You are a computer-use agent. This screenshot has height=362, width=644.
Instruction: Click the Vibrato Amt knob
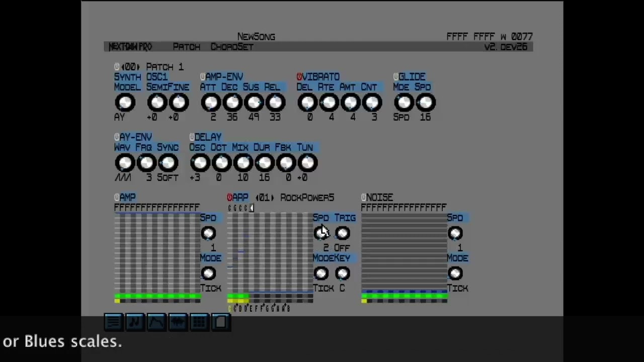point(351,103)
